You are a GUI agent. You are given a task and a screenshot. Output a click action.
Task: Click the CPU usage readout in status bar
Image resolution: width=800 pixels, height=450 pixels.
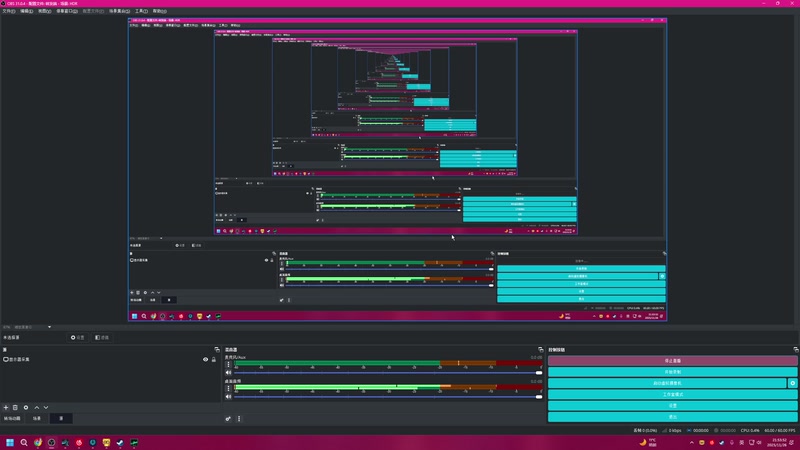click(750, 431)
